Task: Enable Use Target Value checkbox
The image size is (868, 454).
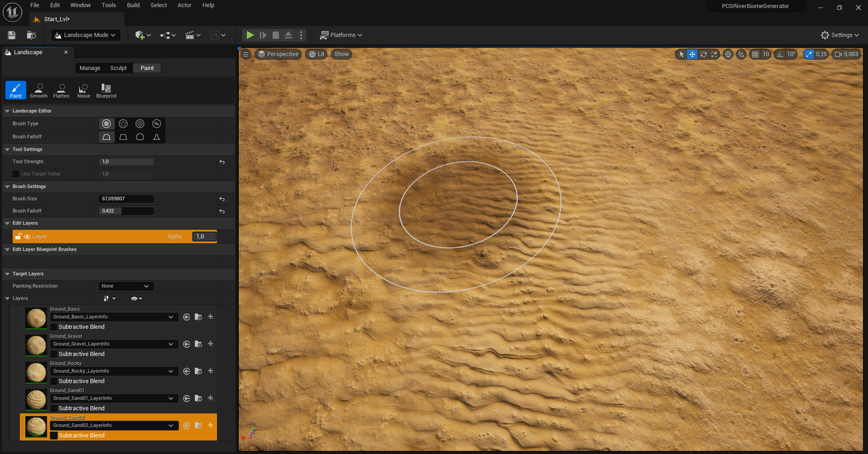Action: (16, 174)
